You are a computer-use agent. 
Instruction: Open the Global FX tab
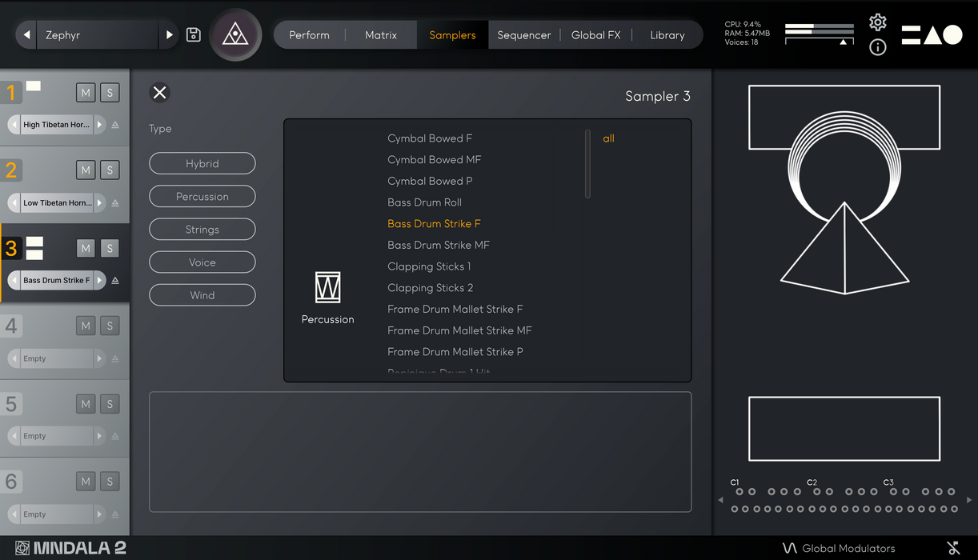point(594,35)
